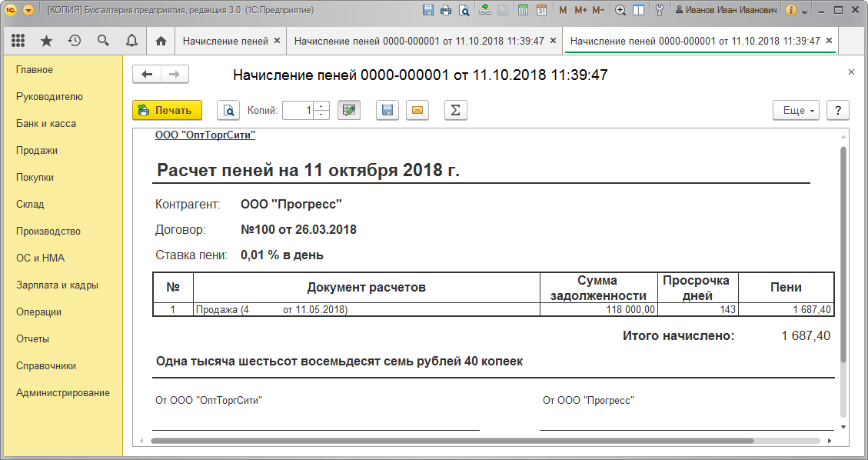Open the Еще dropdown menu
Screen dimensions: 868x460
[x=796, y=110]
